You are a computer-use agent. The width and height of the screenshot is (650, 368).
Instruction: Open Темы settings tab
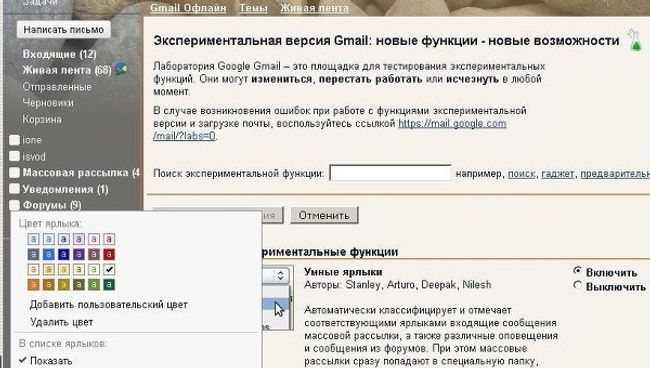click(x=253, y=8)
